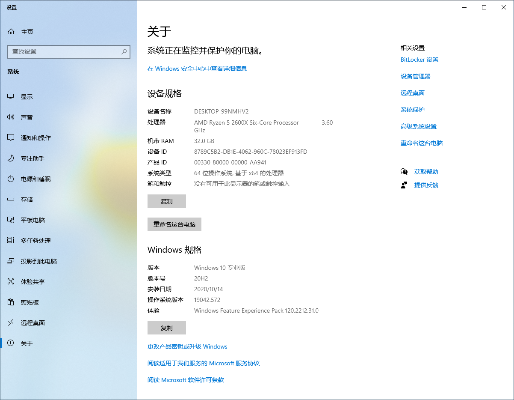Click the 系统 category label in sidebar

[x=13, y=72]
